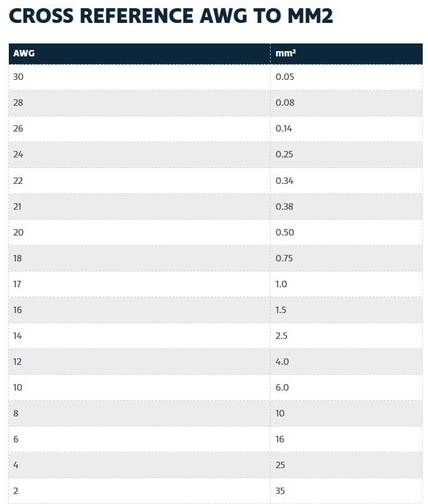The width and height of the screenshot is (428, 504).
Task: Click the 35 mm² value
Action: coord(281,490)
